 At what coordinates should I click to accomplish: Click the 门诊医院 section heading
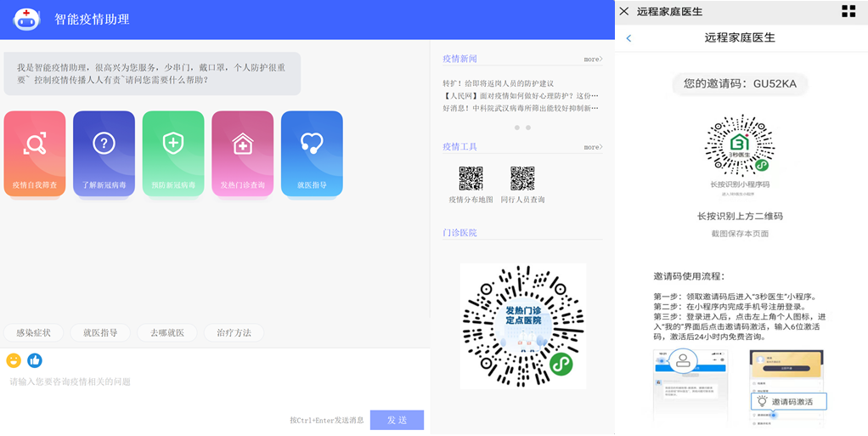tap(459, 233)
